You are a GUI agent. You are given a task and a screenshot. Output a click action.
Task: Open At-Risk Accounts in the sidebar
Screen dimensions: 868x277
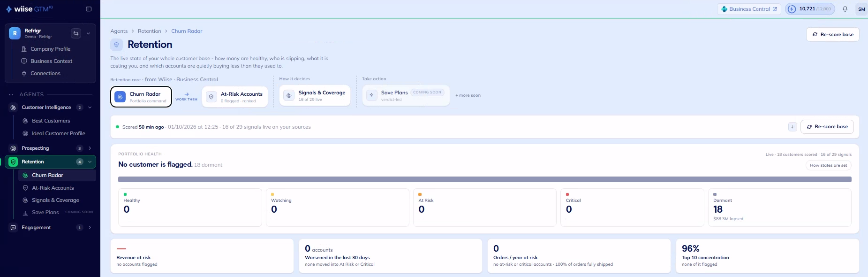(x=53, y=188)
